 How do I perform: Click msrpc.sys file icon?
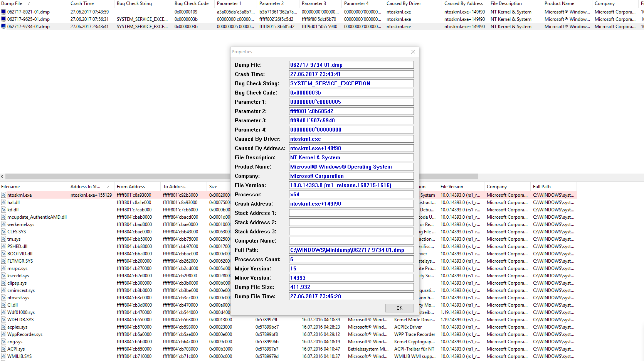tap(3, 268)
